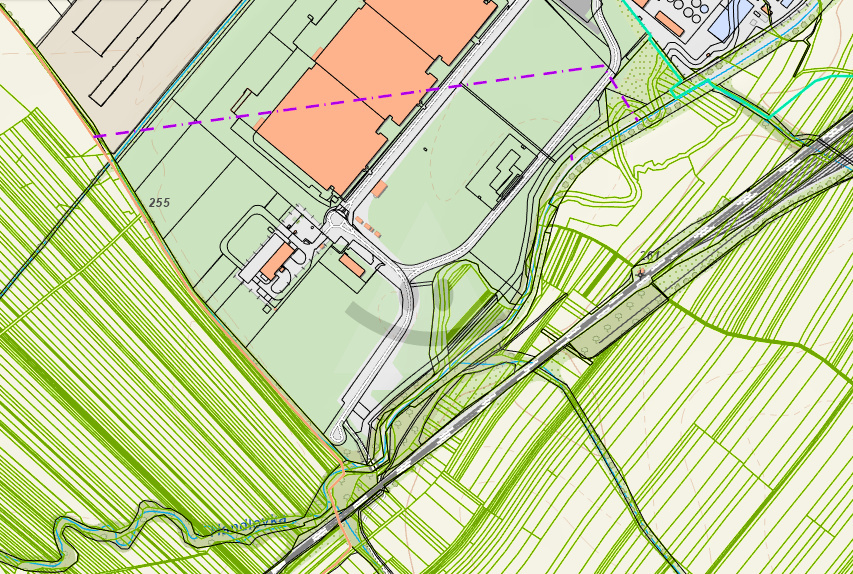Select the cul-de-sac turning loop at the road's end

coord(338,433)
